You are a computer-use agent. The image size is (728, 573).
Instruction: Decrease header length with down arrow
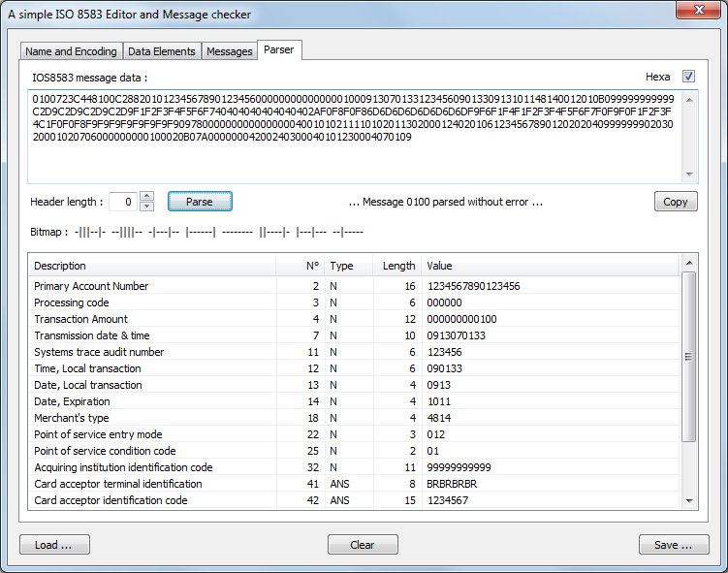146,207
